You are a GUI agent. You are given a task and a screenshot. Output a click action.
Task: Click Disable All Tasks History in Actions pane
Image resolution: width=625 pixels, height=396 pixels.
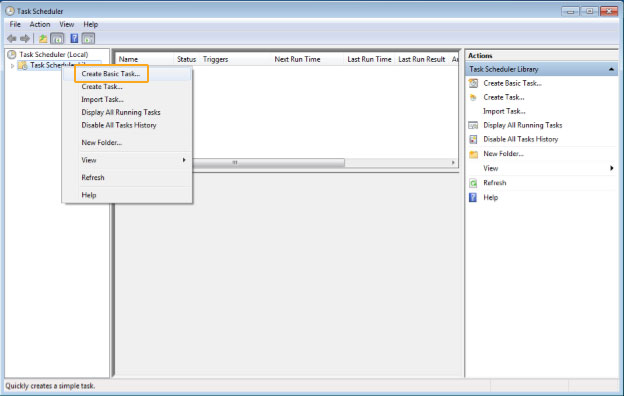click(521, 139)
